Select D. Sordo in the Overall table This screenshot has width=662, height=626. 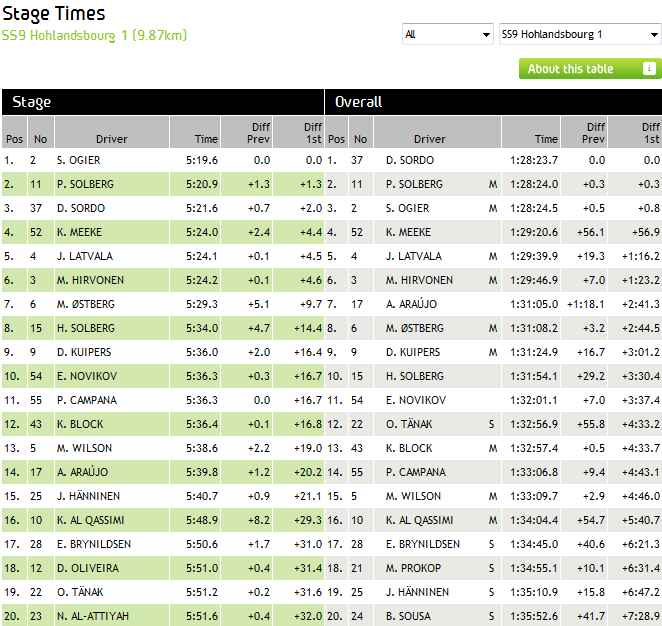(405, 160)
